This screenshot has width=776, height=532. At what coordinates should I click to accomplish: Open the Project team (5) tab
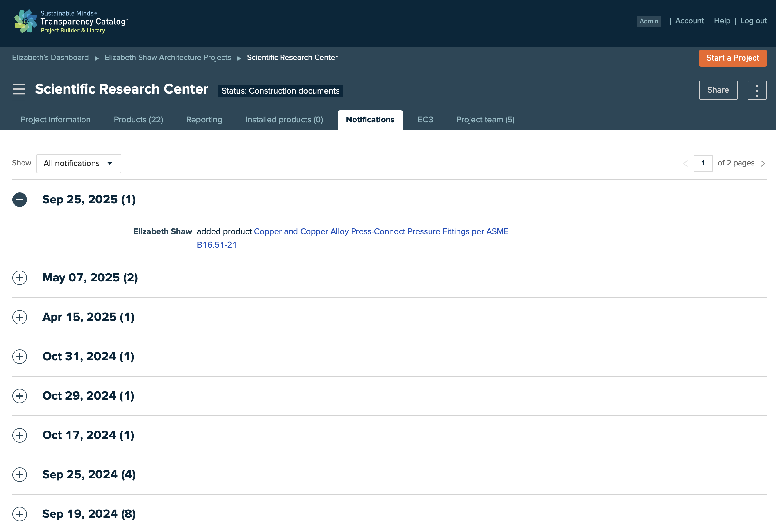click(x=485, y=120)
